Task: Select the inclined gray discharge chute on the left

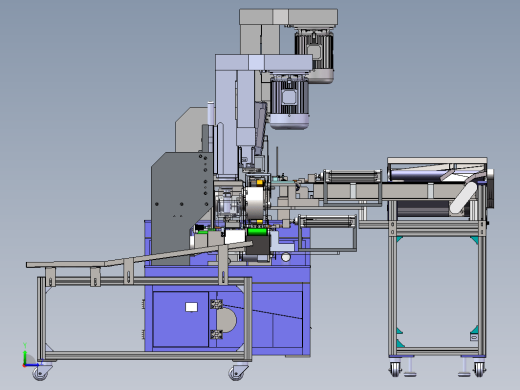Action: coord(139,257)
